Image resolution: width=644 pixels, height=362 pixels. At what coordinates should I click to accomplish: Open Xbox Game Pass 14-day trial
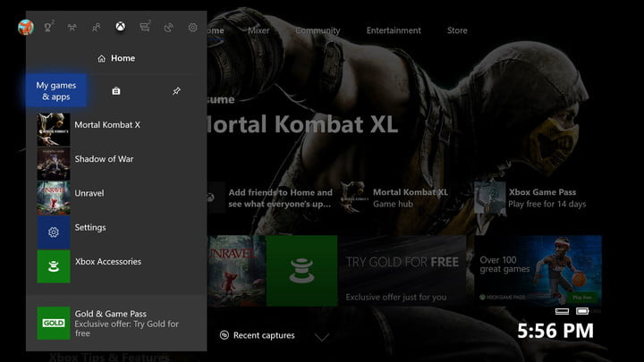tap(531, 198)
